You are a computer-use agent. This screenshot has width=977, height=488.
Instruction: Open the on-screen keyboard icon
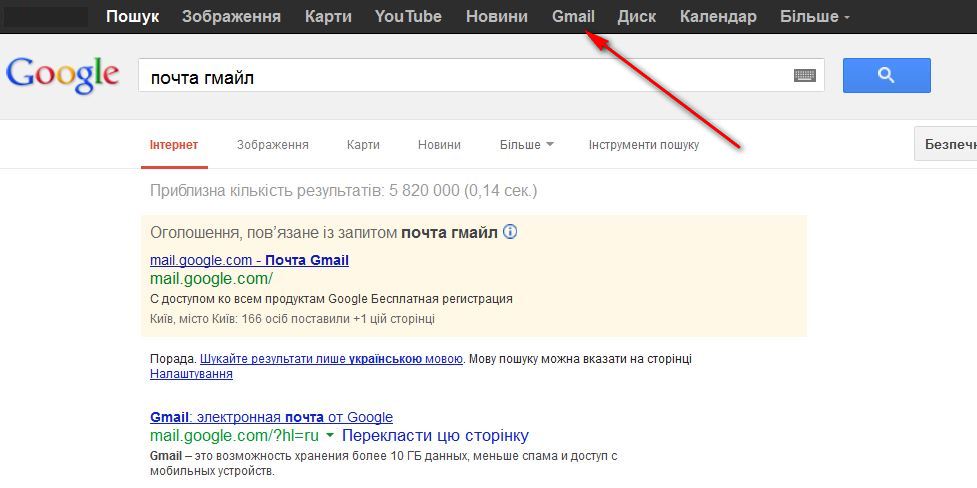click(804, 75)
